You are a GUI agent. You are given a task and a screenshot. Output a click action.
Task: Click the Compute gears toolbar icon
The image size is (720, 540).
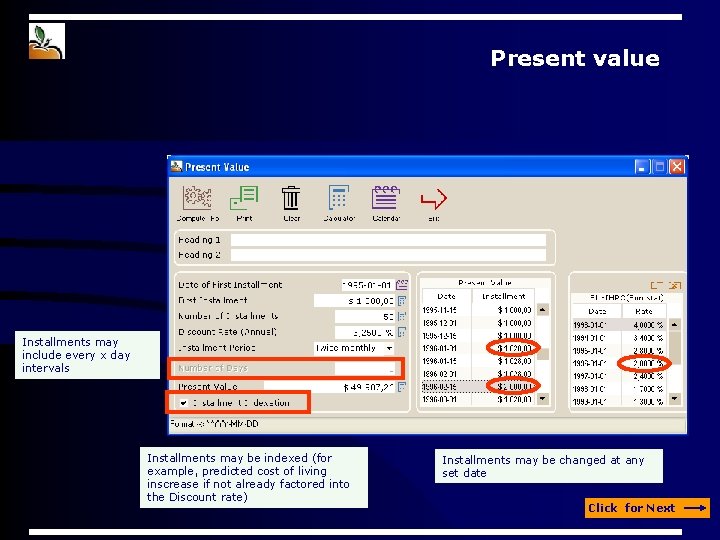[x=197, y=198]
